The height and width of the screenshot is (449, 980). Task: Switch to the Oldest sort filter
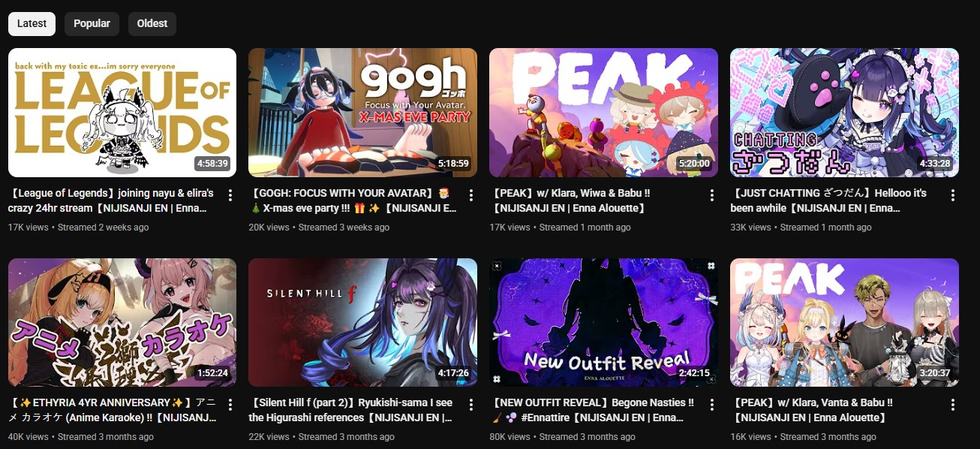[152, 23]
